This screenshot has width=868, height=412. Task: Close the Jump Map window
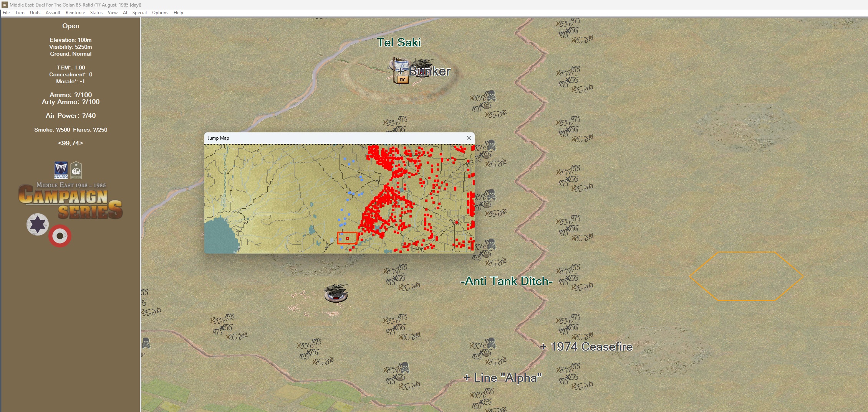(469, 138)
